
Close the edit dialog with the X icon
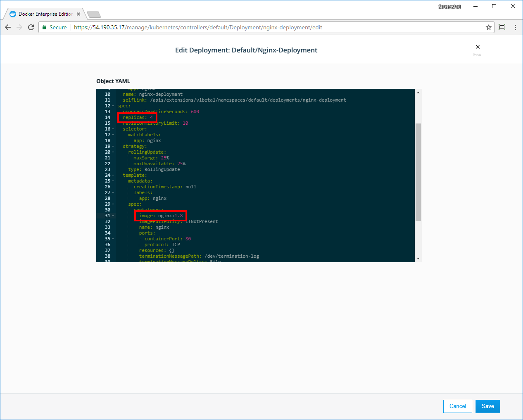[x=478, y=47]
